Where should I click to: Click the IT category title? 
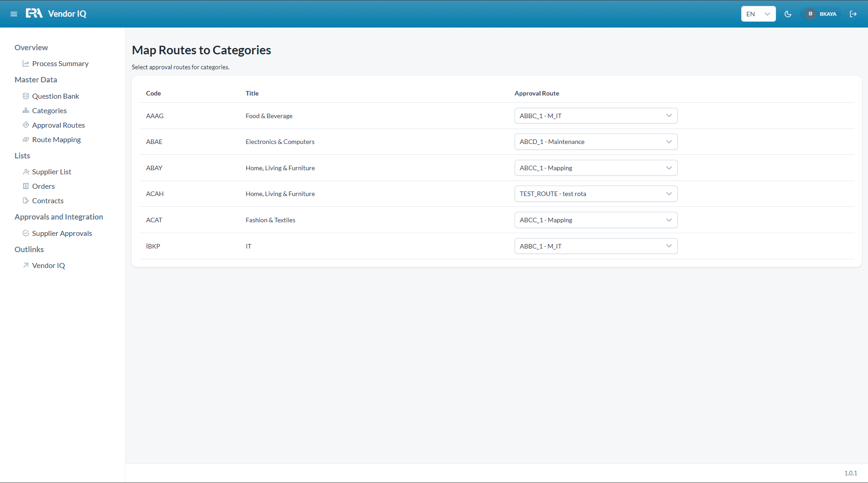[248, 246]
